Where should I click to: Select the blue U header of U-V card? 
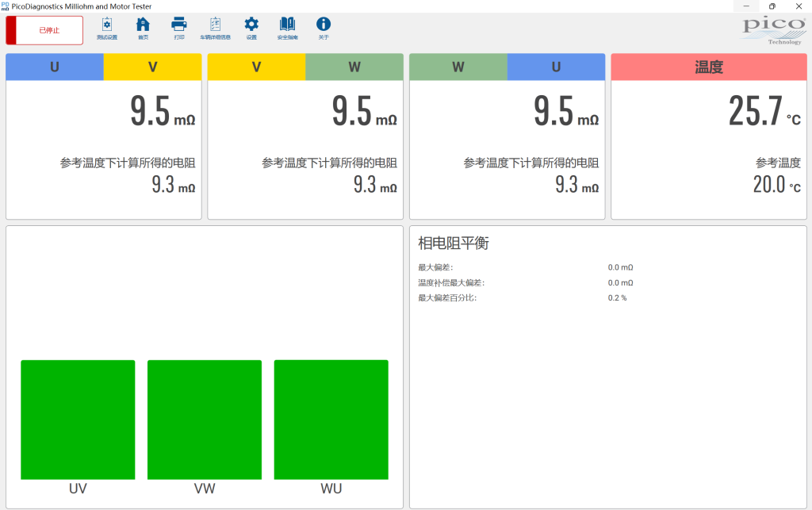[55, 67]
